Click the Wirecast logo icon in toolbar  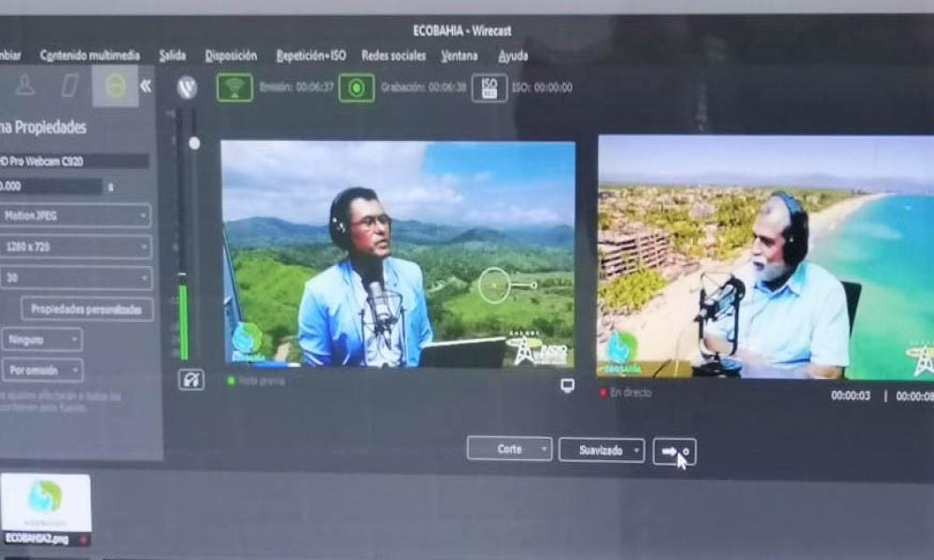click(187, 88)
